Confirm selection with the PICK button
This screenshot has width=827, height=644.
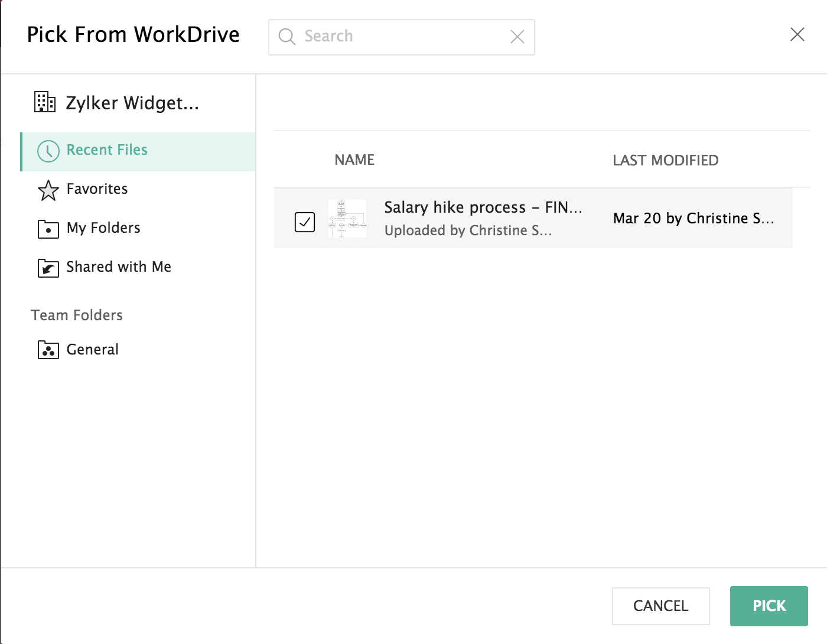(769, 606)
